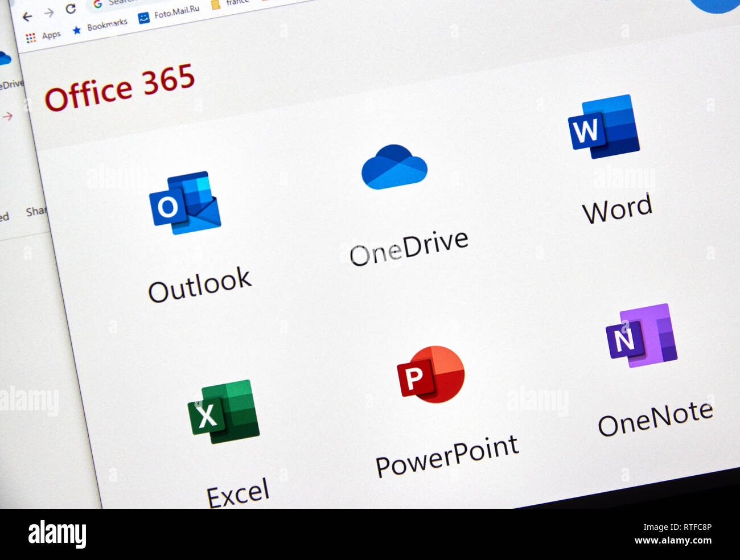Select the 'Shar' tab in left window
The width and height of the screenshot is (740, 560).
(x=36, y=212)
